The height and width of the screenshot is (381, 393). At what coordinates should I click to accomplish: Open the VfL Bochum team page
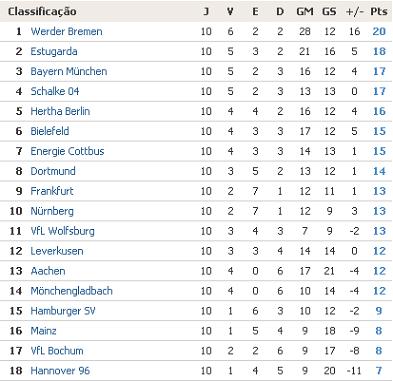[57, 351]
